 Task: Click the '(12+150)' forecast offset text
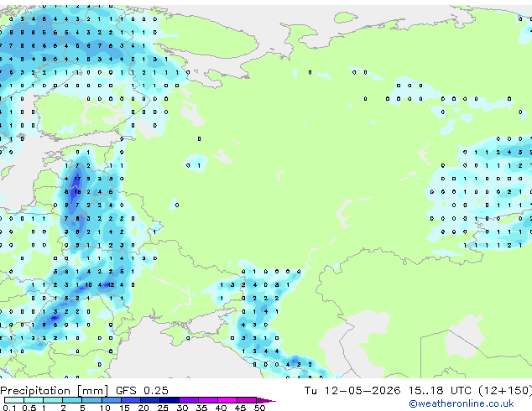click(505, 391)
